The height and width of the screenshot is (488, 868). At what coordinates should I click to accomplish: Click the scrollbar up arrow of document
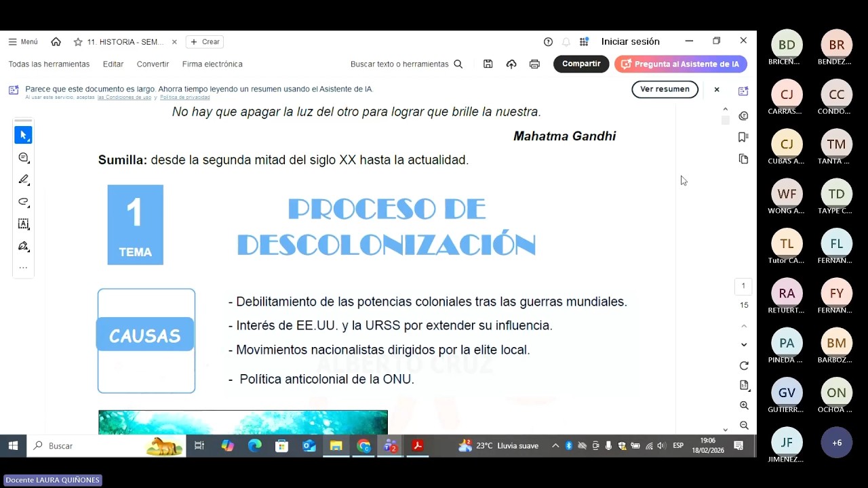click(x=725, y=109)
